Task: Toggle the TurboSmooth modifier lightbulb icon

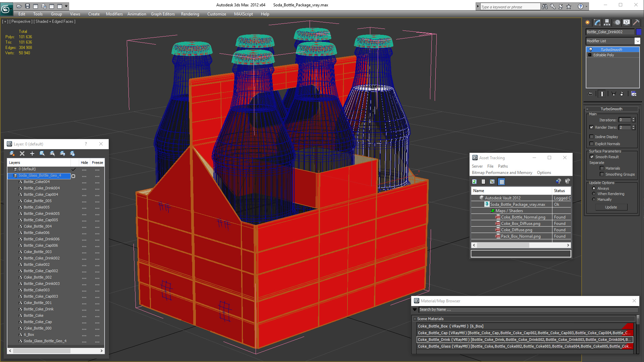Action: click(x=591, y=50)
